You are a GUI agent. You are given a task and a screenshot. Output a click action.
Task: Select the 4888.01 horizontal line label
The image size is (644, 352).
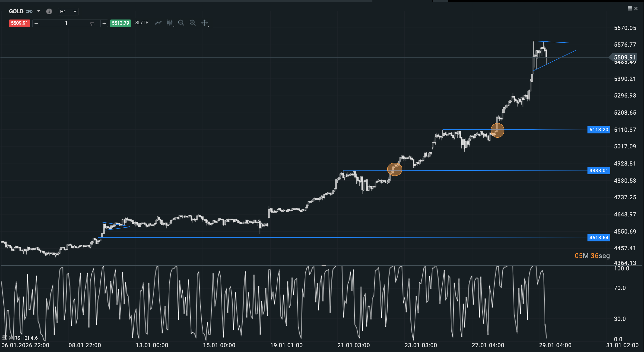(598, 171)
